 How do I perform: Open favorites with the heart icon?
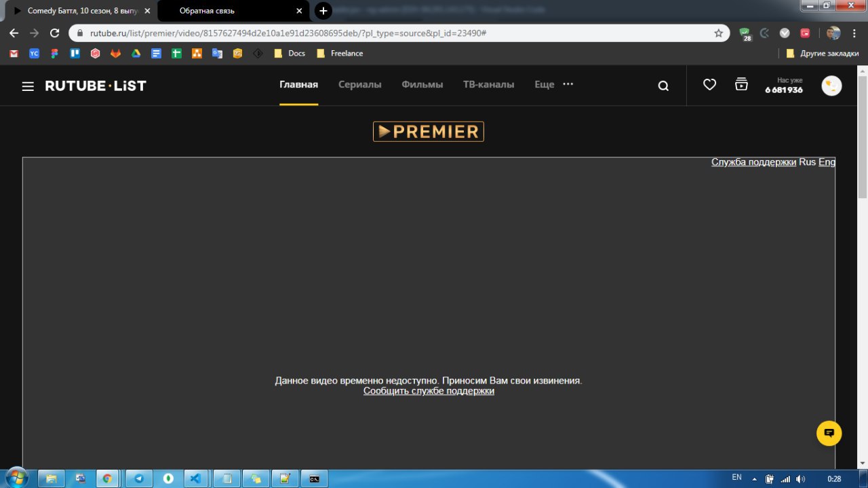point(709,85)
